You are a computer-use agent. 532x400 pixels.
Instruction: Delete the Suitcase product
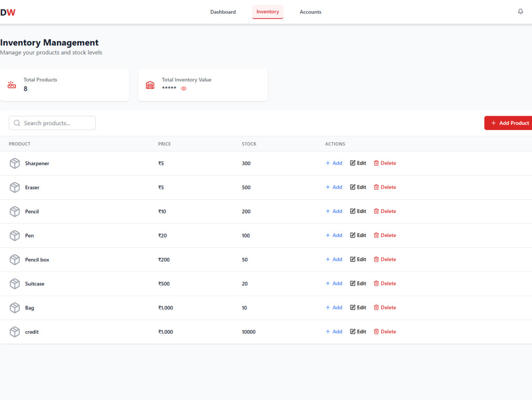coord(385,283)
